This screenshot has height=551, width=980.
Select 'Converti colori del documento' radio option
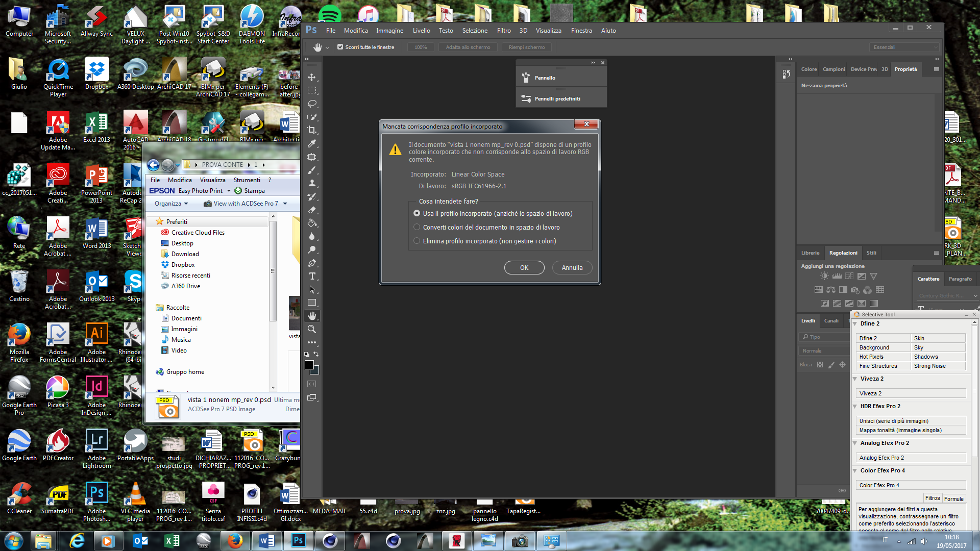[417, 227]
